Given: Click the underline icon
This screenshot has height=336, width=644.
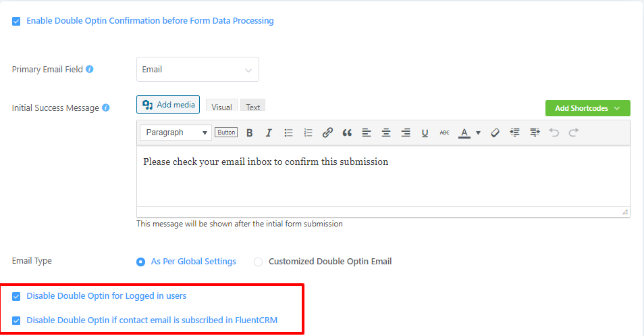Looking at the screenshot, I should click(425, 133).
